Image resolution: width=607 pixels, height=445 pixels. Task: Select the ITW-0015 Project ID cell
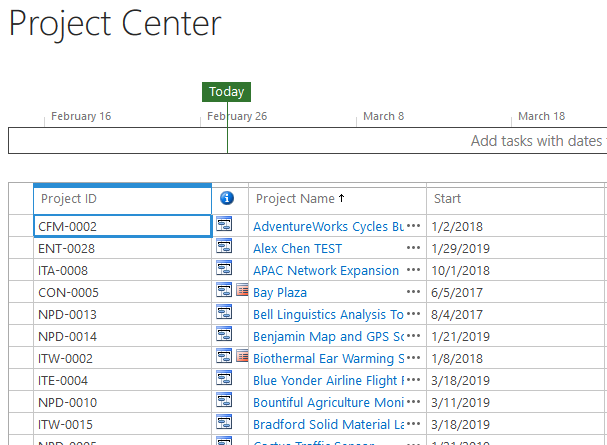pos(123,424)
